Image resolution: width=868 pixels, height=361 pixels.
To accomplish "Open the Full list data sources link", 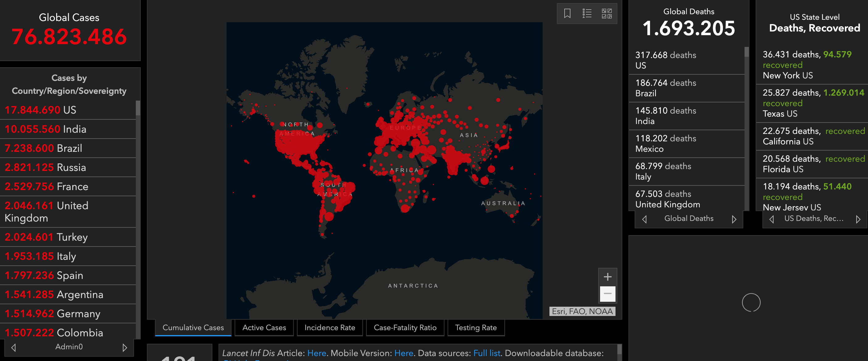I will pos(486,353).
